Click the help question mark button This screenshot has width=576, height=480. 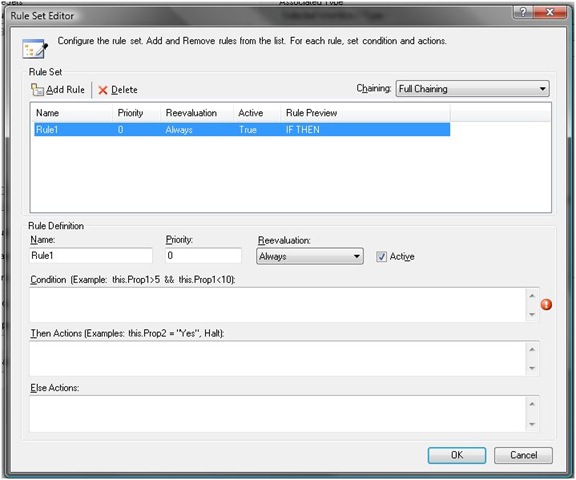(523, 12)
